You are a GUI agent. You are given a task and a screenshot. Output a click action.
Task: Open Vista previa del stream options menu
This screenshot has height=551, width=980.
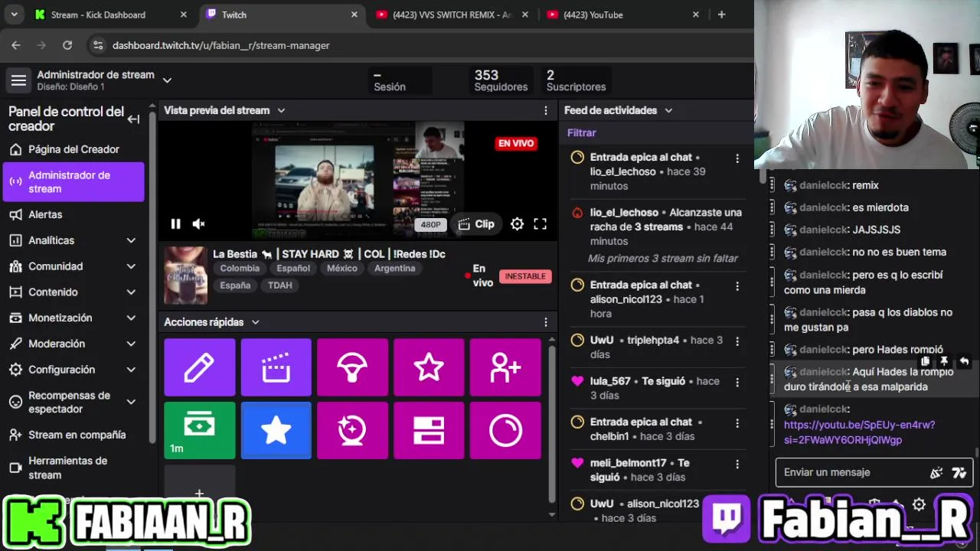coord(546,111)
